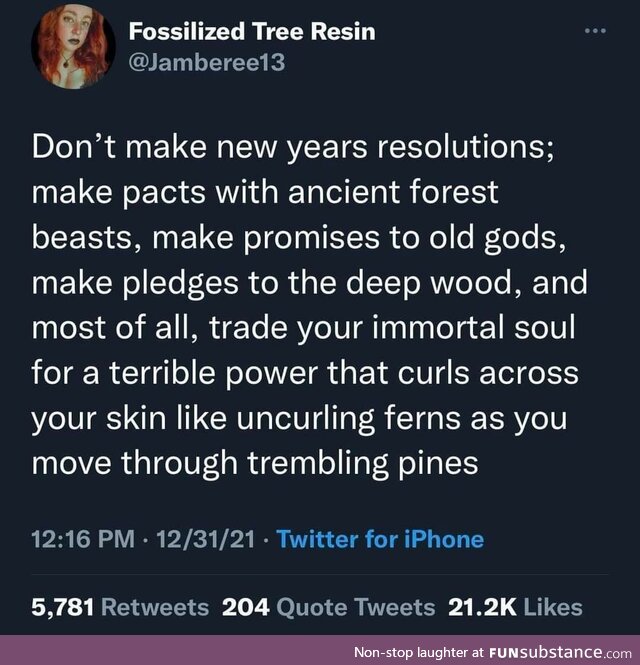
Task: Visit the @Jamberee13 handle
Action: (x=207, y=63)
